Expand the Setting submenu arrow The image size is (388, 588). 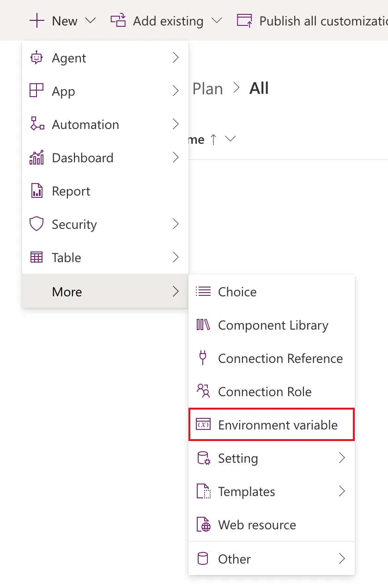pyautogui.click(x=342, y=458)
